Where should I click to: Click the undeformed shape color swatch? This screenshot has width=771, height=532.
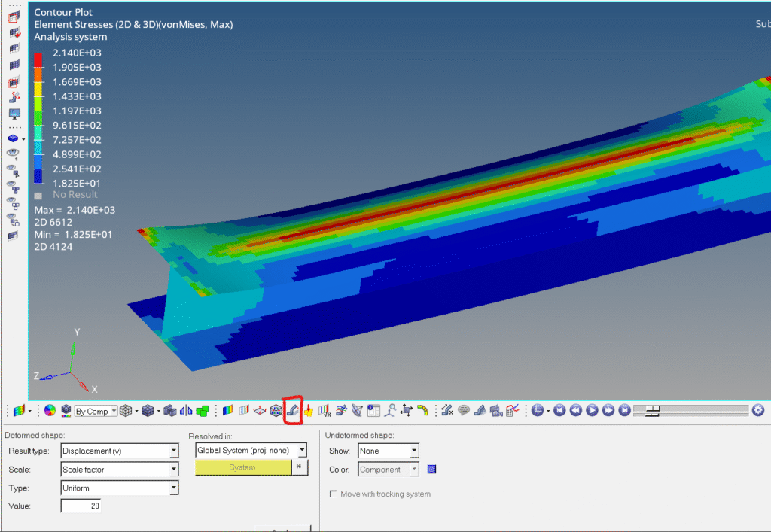pyautogui.click(x=432, y=470)
